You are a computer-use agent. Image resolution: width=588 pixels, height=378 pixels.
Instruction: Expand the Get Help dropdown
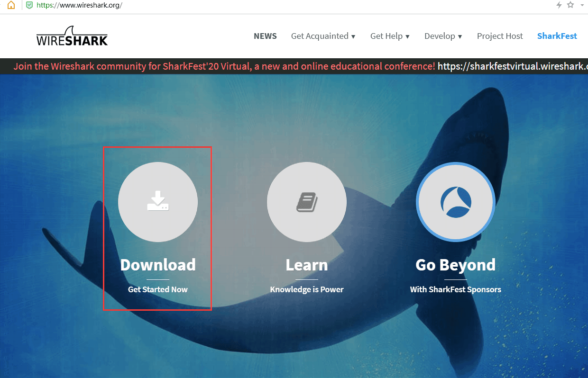tap(390, 36)
